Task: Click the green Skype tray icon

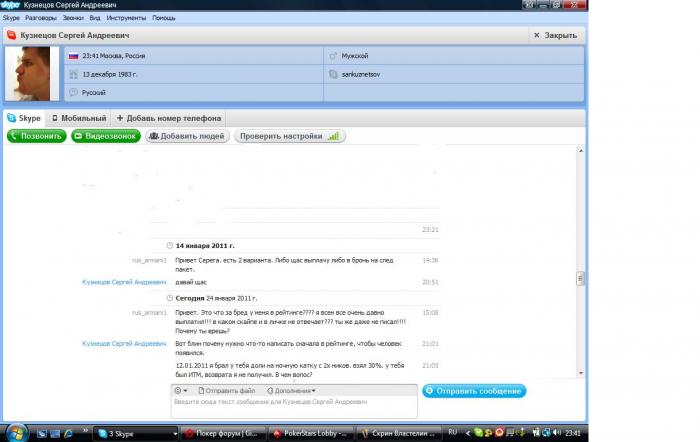Action: (x=479, y=433)
